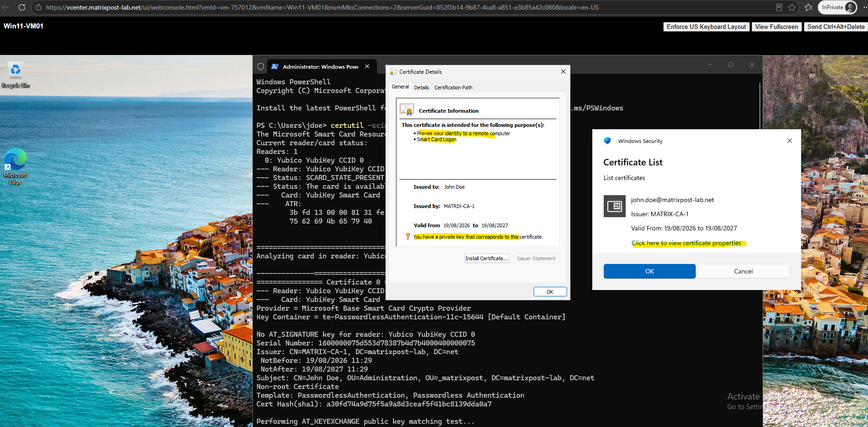This screenshot has height=427, width=868.
Task: Click the 'Issued by: MATRIX-CA-1' field
Action: pyautogui.click(x=444, y=206)
